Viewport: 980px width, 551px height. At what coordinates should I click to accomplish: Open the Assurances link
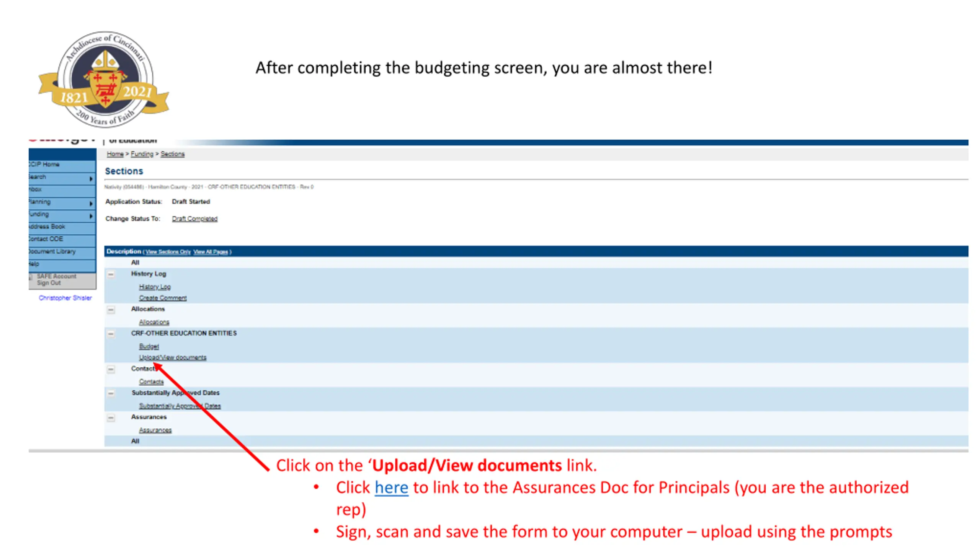click(x=155, y=430)
